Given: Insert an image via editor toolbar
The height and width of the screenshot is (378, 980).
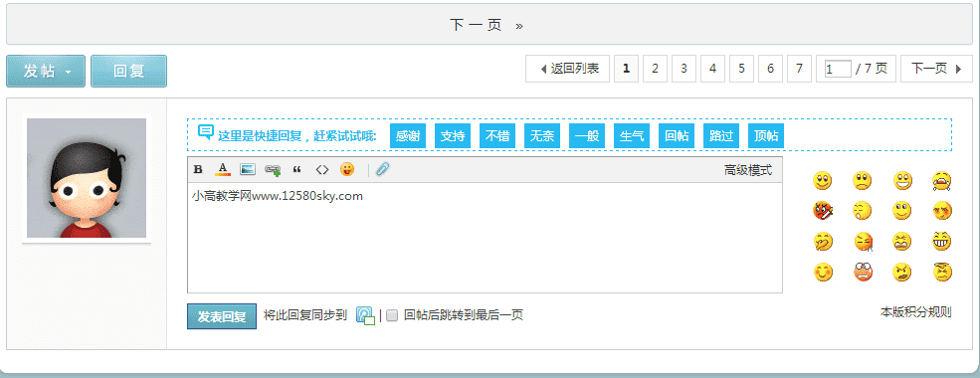Looking at the screenshot, I should coord(248,169).
